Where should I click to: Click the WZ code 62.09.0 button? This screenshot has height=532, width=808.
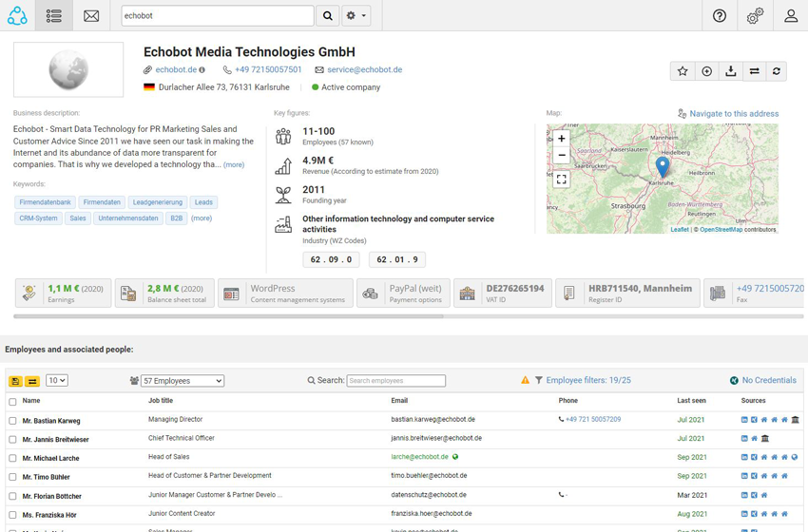point(332,259)
